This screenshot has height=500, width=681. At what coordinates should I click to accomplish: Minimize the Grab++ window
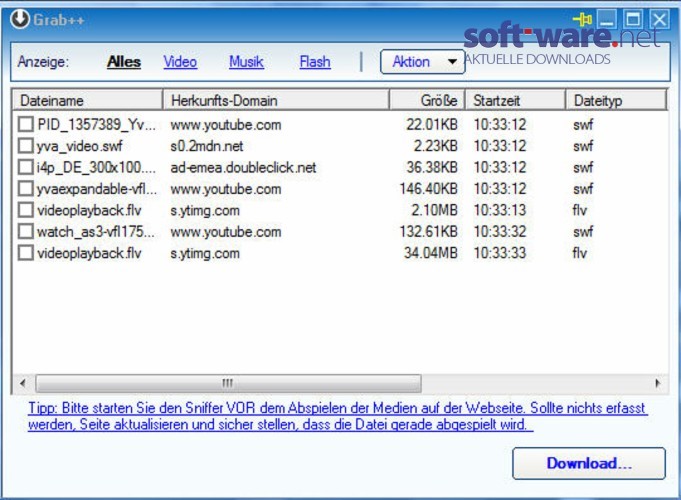coord(607,20)
